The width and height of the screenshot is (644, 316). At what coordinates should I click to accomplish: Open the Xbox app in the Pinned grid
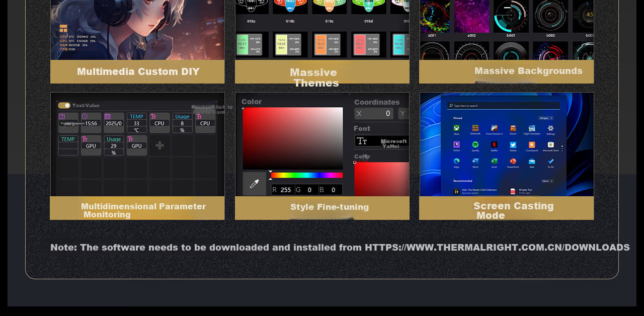click(456, 129)
